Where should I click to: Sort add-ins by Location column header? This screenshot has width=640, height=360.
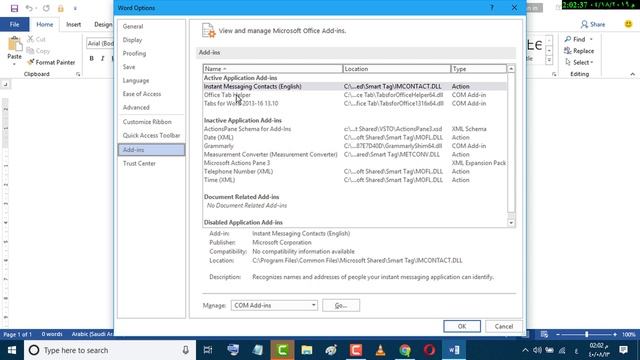(397, 69)
